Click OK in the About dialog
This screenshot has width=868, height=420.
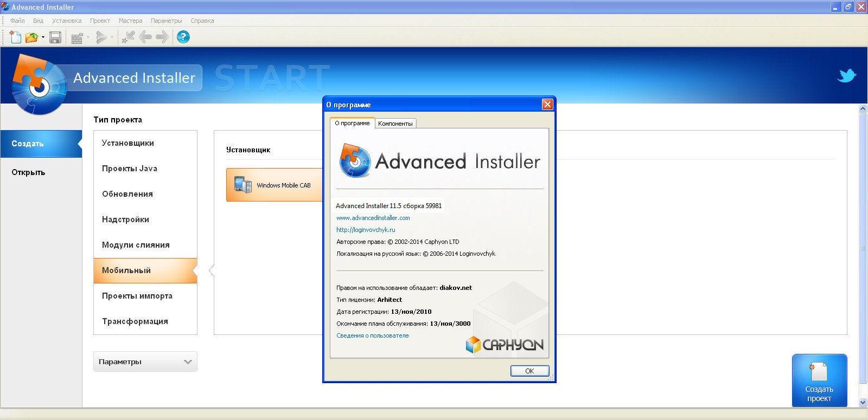(x=529, y=371)
